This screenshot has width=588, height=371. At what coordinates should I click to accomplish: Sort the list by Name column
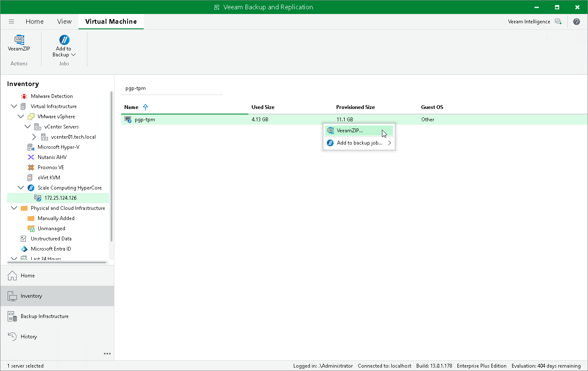click(x=131, y=107)
